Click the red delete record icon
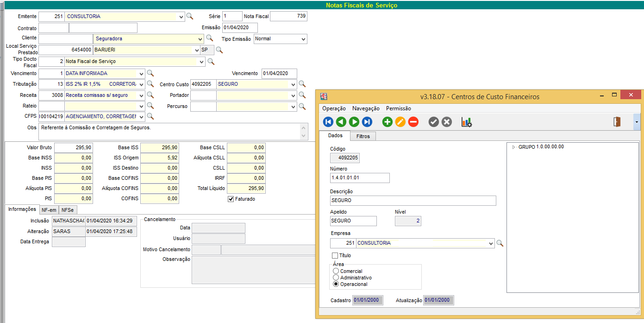The height and width of the screenshot is (323, 644). [413, 122]
